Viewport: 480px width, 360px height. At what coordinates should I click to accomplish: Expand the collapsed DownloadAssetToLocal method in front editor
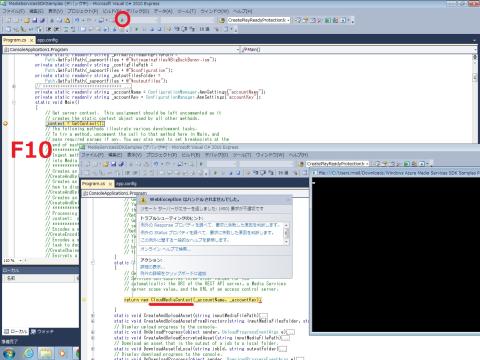point(93,349)
